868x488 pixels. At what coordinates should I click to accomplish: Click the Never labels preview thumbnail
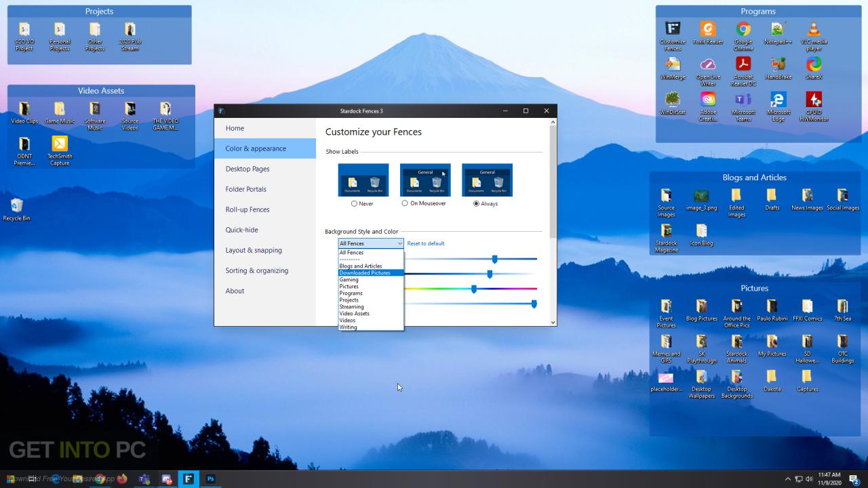tap(363, 180)
